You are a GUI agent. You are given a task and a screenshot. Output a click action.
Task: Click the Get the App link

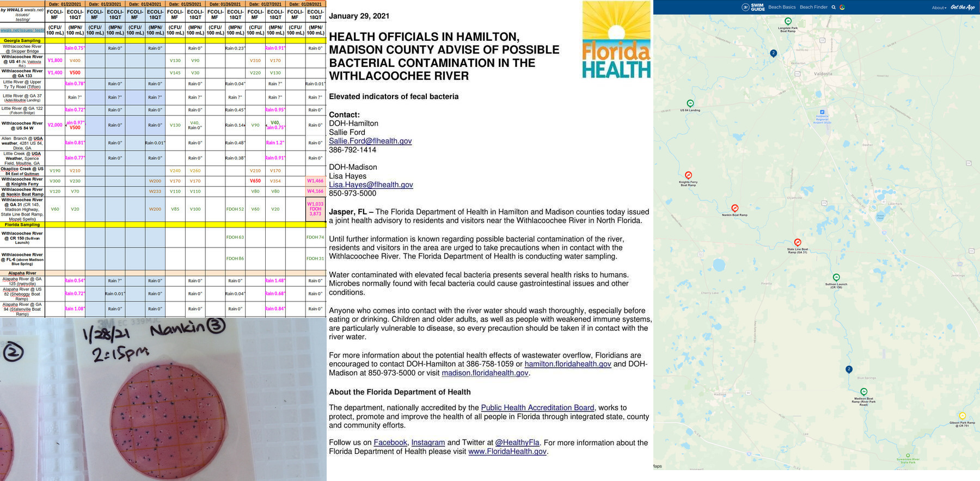(x=963, y=7)
